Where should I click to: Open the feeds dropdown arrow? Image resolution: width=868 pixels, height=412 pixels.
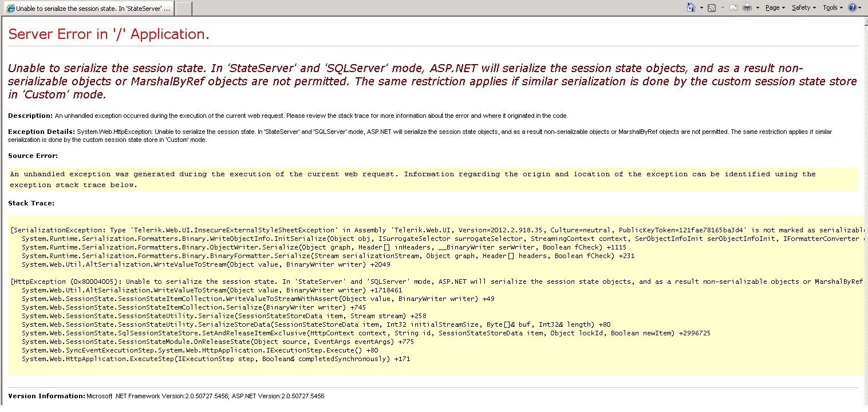pyautogui.click(x=722, y=8)
